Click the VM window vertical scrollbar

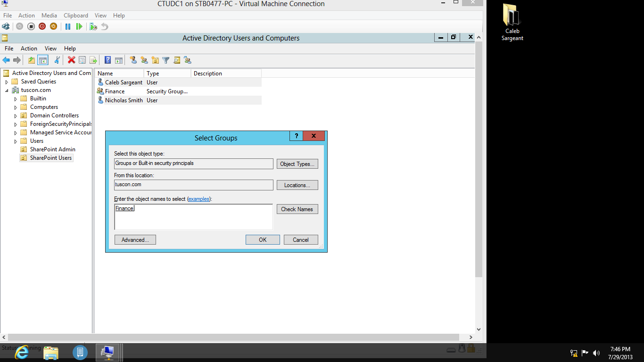(479, 159)
